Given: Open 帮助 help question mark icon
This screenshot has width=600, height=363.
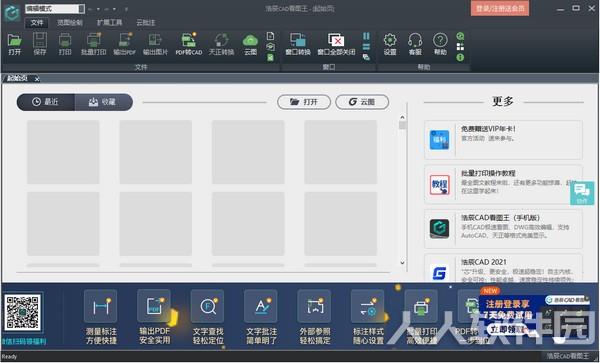Looking at the screenshot, I should (440, 44).
